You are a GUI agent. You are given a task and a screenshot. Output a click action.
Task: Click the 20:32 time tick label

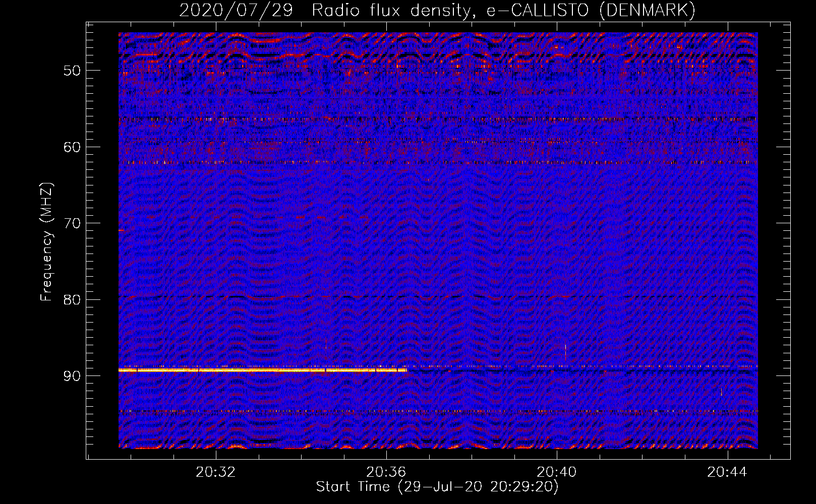coord(216,472)
